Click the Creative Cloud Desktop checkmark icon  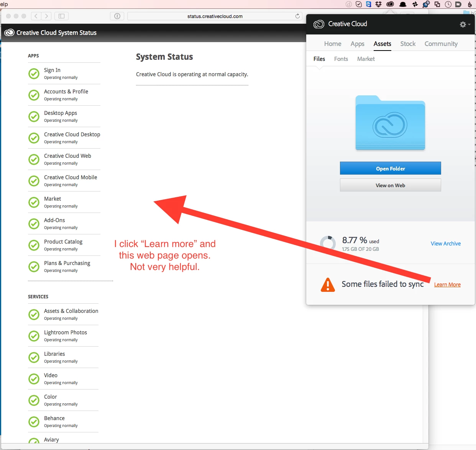coord(34,138)
